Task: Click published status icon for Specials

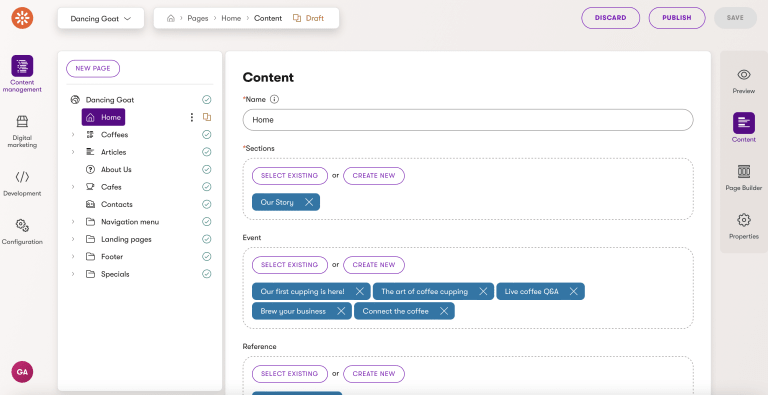Action: [x=207, y=274]
